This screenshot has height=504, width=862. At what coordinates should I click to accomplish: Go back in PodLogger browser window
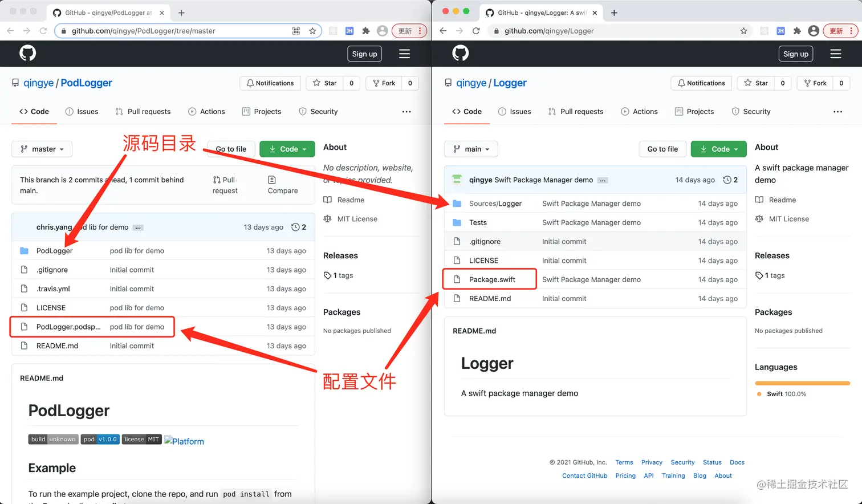(x=10, y=31)
